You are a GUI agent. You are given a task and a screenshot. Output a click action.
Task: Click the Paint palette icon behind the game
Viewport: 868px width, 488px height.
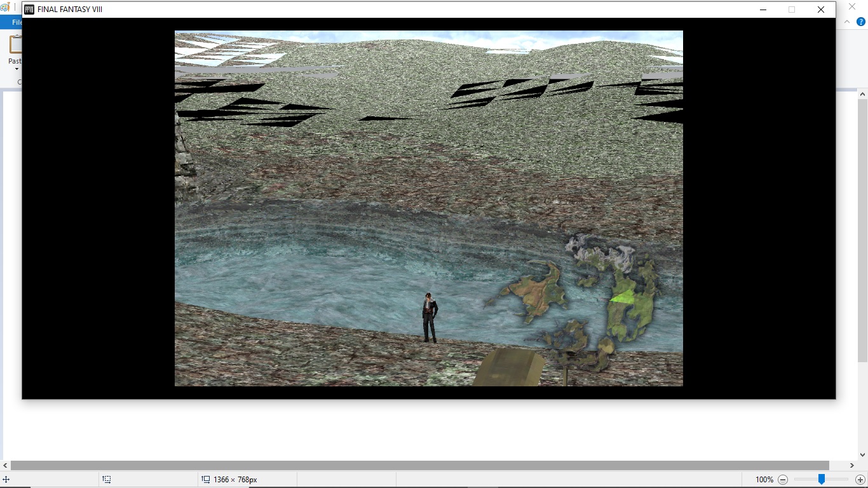[5, 7]
